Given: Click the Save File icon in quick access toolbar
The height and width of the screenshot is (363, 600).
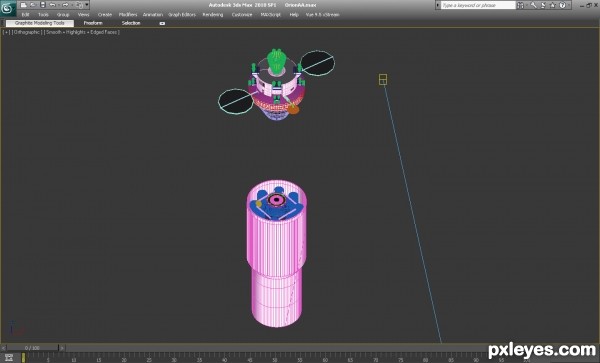Looking at the screenshot, I should click(42, 5).
